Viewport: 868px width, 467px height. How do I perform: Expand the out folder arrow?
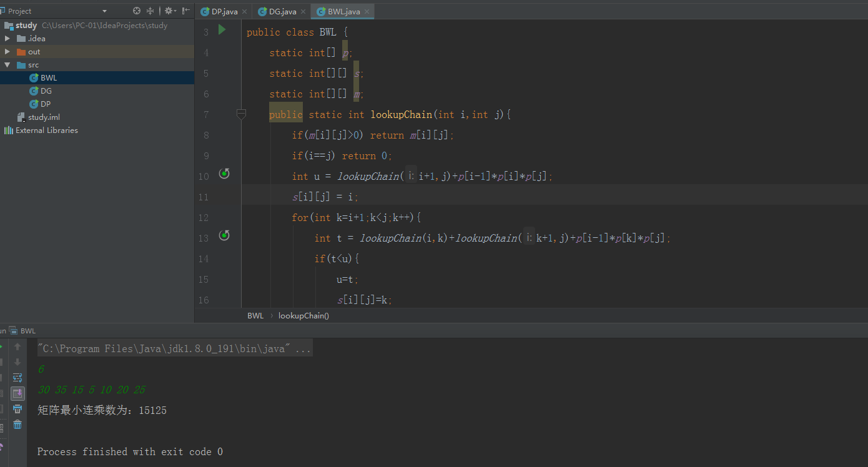[7, 52]
